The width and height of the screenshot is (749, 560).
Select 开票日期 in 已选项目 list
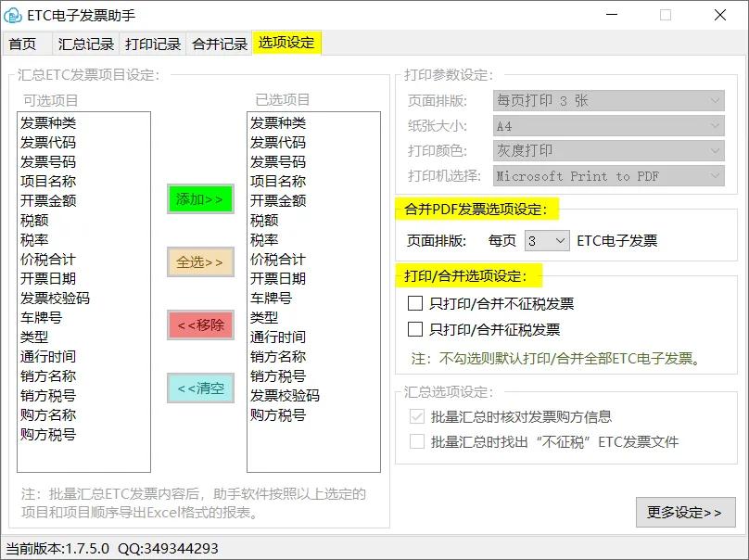278,278
